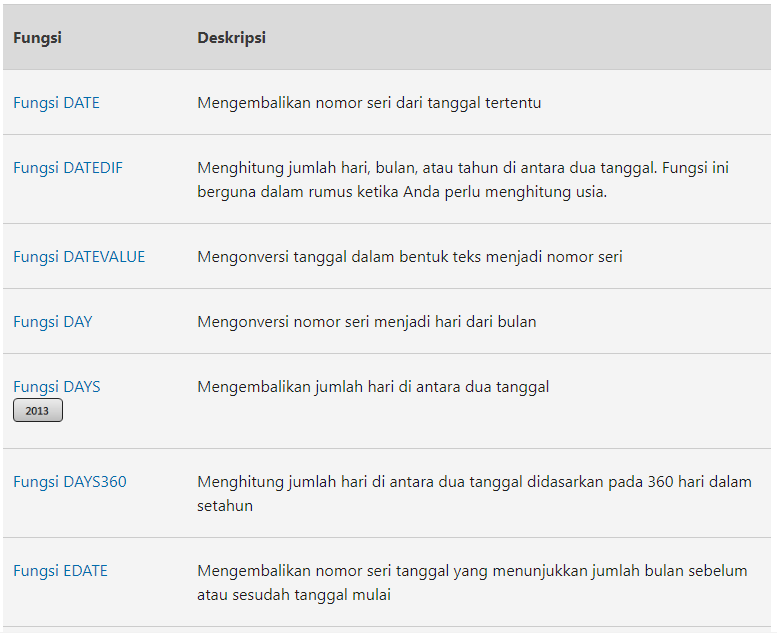Click the description starting 'Menghitung jumlah hari, bulan'

click(x=463, y=179)
